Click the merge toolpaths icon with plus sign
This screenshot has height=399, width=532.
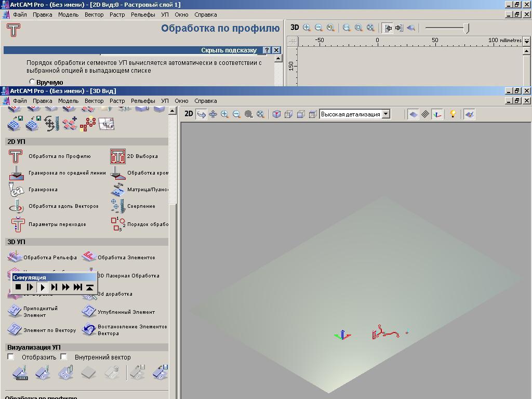tap(70, 124)
